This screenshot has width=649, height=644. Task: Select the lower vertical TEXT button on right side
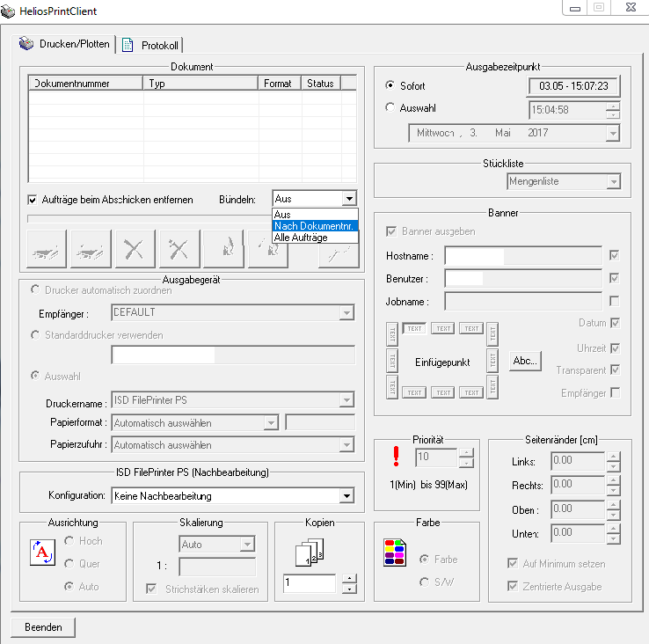coord(492,387)
